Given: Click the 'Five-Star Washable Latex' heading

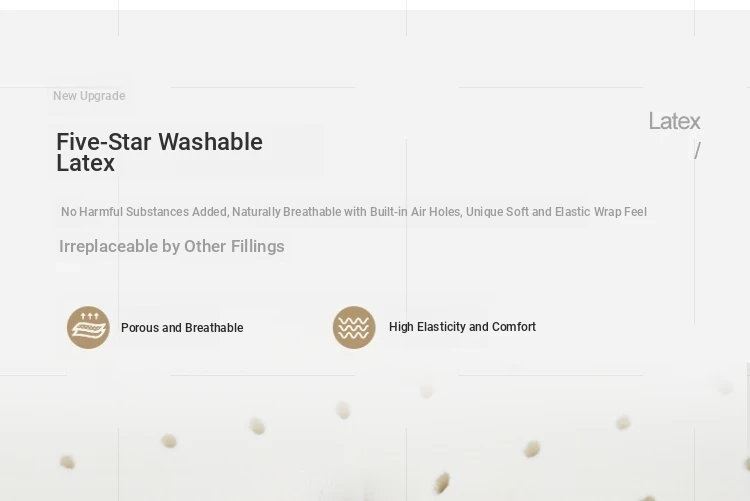Looking at the screenshot, I should pyautogui.click(x=159, y=152).
